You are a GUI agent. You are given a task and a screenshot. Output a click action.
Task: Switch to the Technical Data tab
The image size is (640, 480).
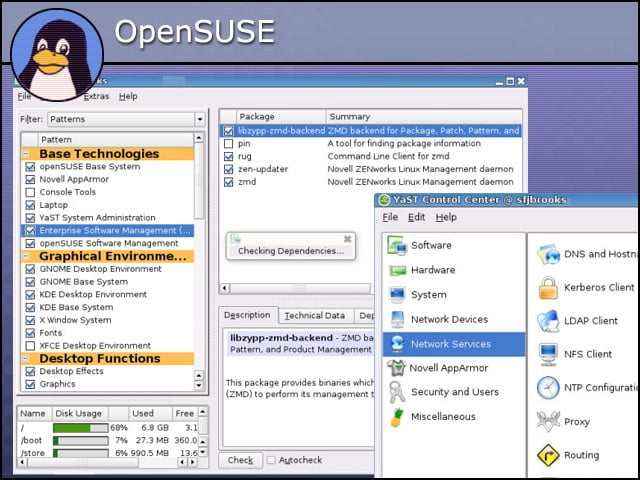[x=315, y=316]
